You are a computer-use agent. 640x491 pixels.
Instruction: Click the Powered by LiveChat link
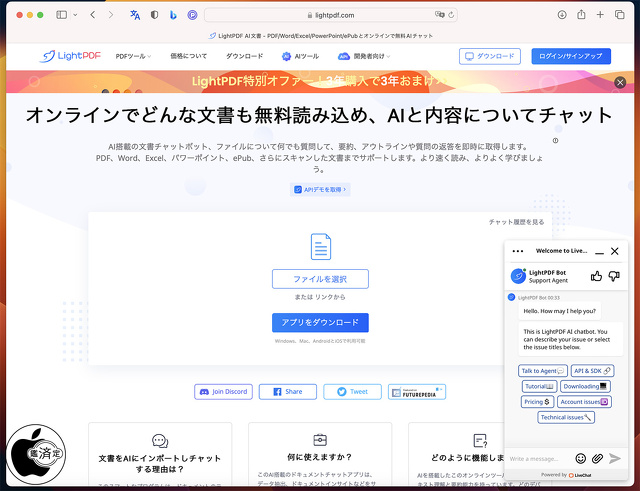566,475
